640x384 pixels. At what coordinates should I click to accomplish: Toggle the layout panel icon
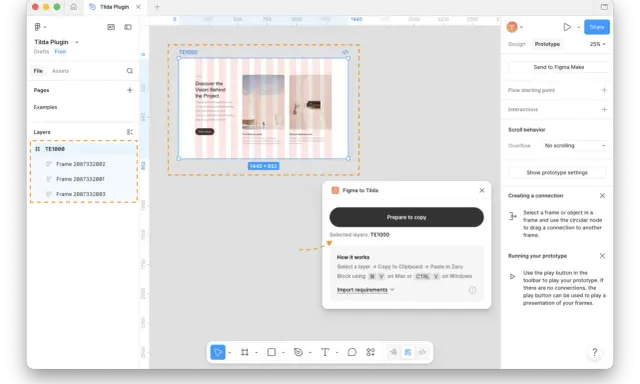click(111, 27)
